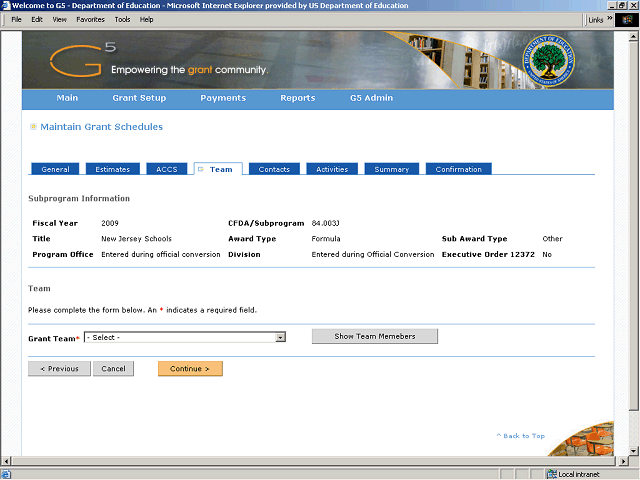
Task: Click the horizontal scrollbar left arrow
Action: coord(5,461)
